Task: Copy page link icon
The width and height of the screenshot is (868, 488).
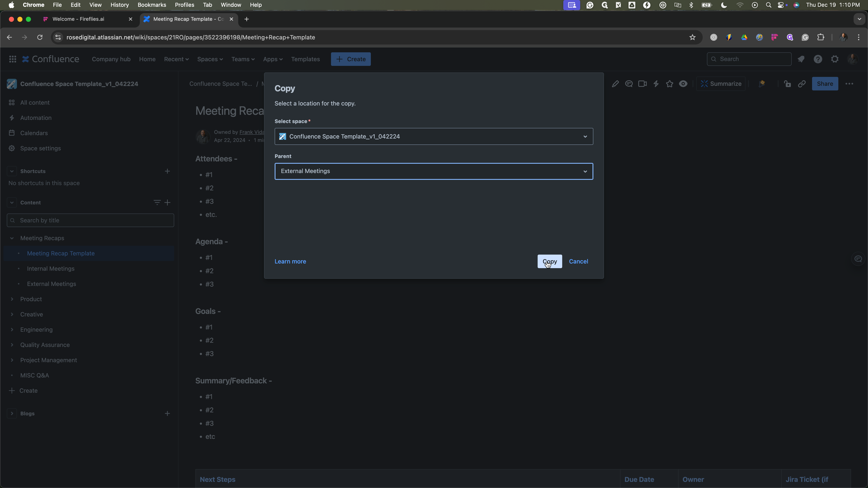Action: point(802,84)
